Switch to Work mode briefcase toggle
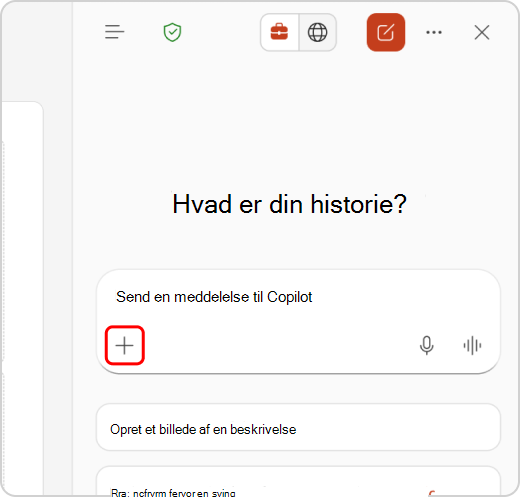The height and width of the screenshot is (497, 520). click(x=279, y=32)
